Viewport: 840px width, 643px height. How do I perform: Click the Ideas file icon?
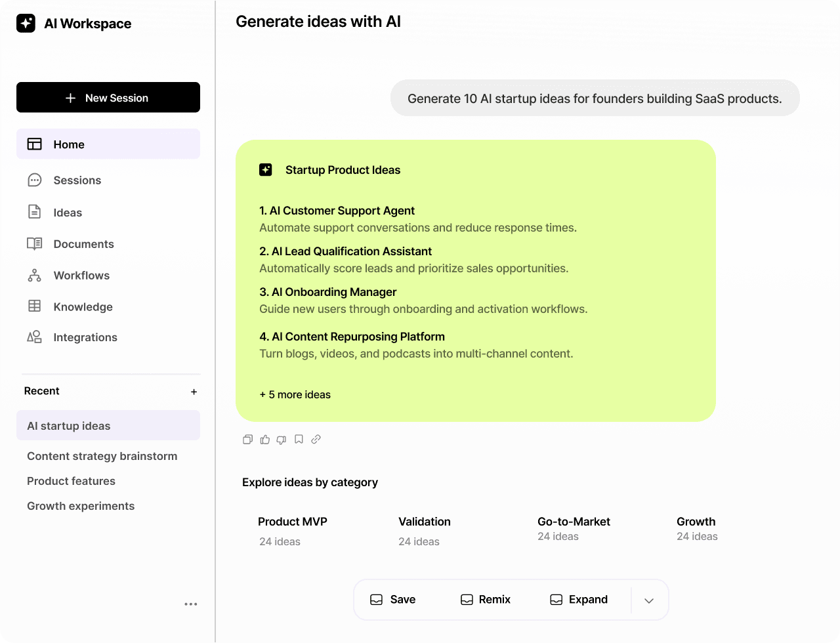point(35,211)
